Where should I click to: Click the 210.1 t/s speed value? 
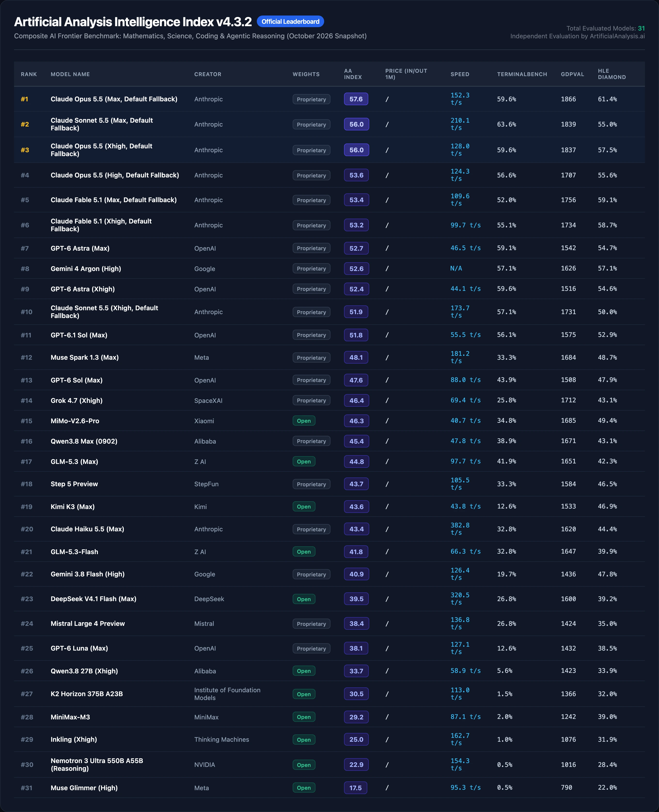click(x=460, y=124)
